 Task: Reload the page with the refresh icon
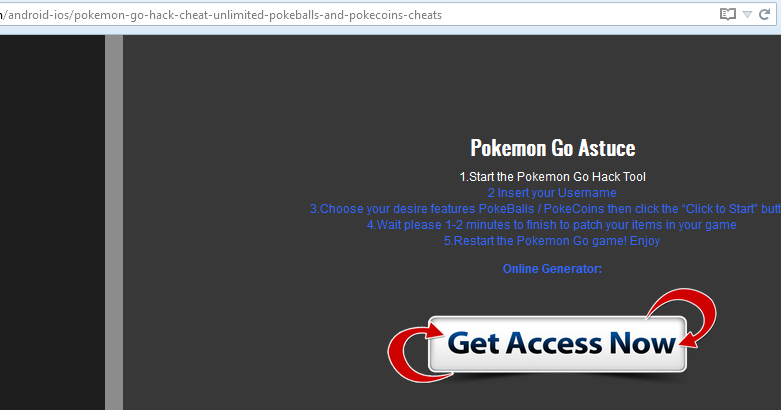click(765, 14)
